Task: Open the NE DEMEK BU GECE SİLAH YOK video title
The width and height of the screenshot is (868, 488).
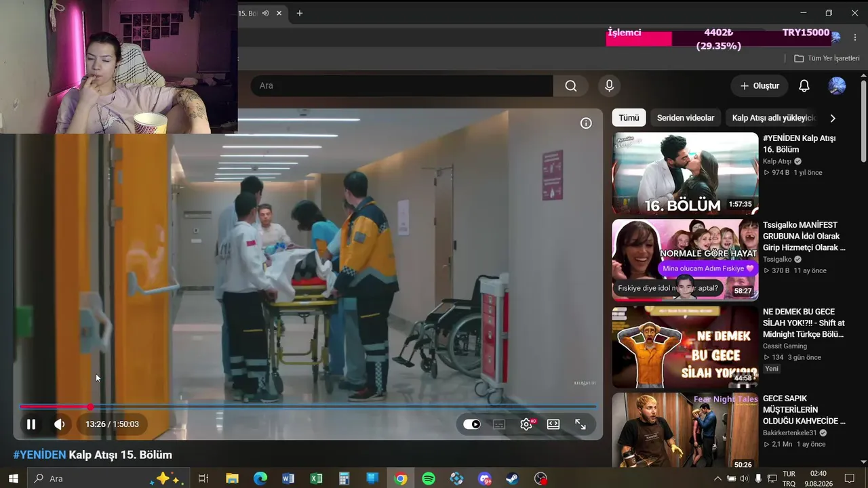Action: pos(804,323)
